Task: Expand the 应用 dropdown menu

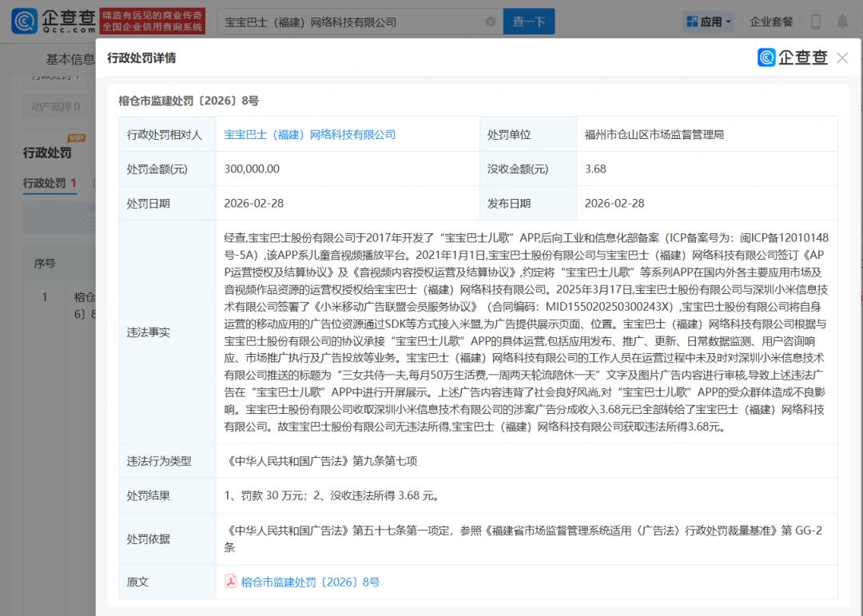Action: point(728,22)
